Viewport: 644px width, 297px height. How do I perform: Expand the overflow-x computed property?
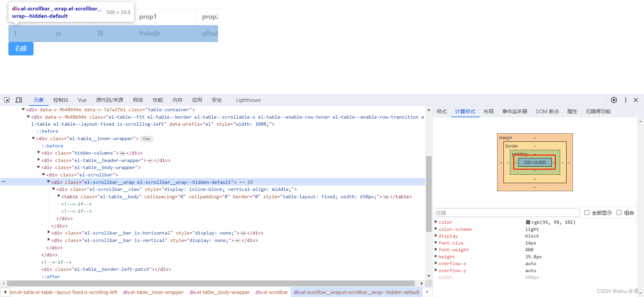pyautogui.click(x=436, y=263)
